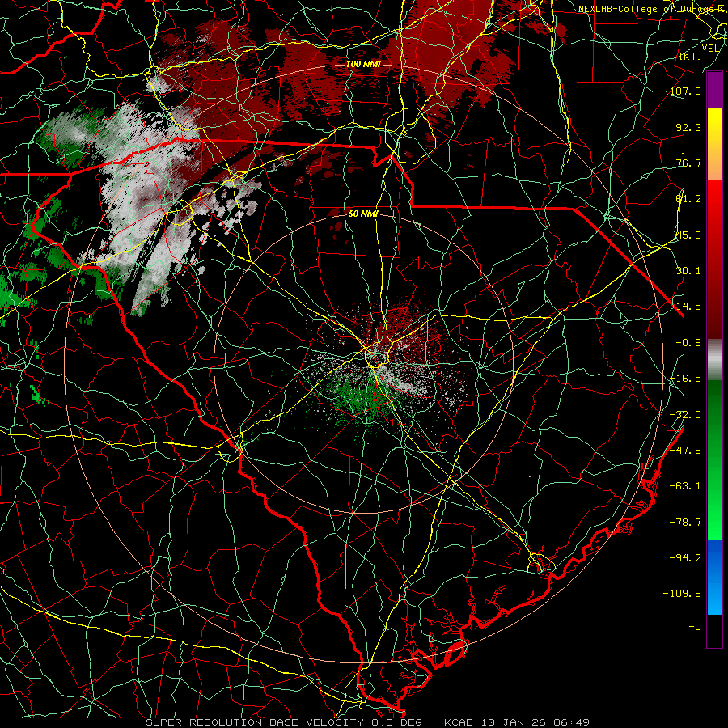Screen dimensions: 728x728
Task: Click the -16.5 legend value
Action: tap(685, 379)
